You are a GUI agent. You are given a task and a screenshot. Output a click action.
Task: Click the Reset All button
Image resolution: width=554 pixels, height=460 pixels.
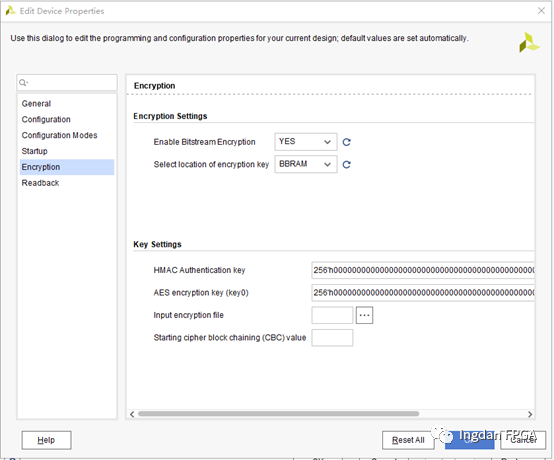point(408,440)
